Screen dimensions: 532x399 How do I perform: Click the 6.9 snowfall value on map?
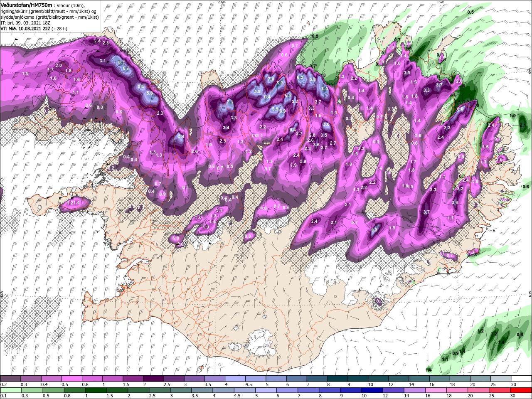[x=282, y=111]
